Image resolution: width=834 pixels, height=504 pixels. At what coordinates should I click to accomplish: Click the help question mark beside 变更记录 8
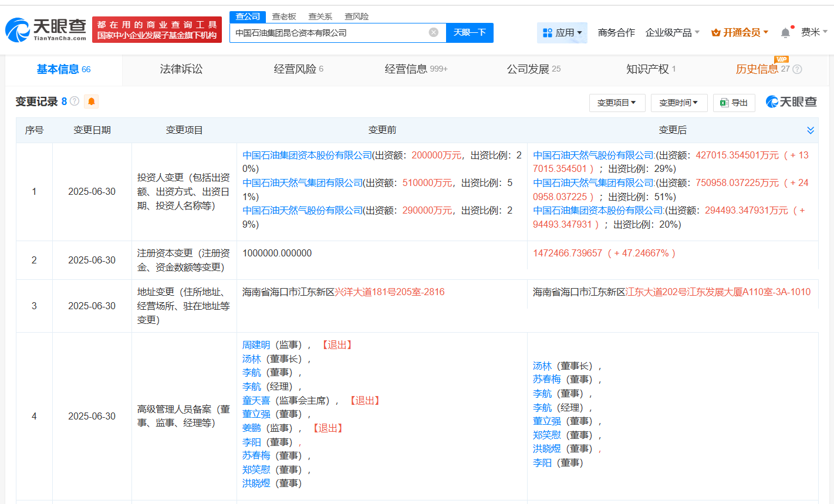[75, 101]
